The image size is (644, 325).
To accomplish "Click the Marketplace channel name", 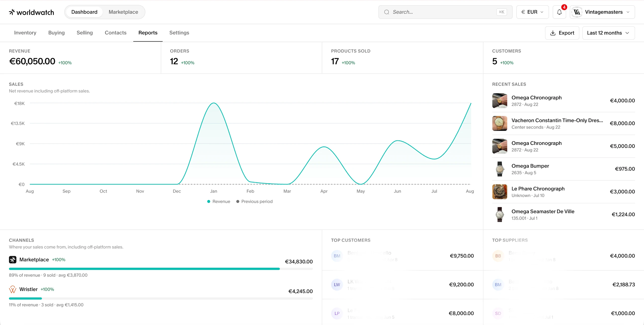I will 34,259.
